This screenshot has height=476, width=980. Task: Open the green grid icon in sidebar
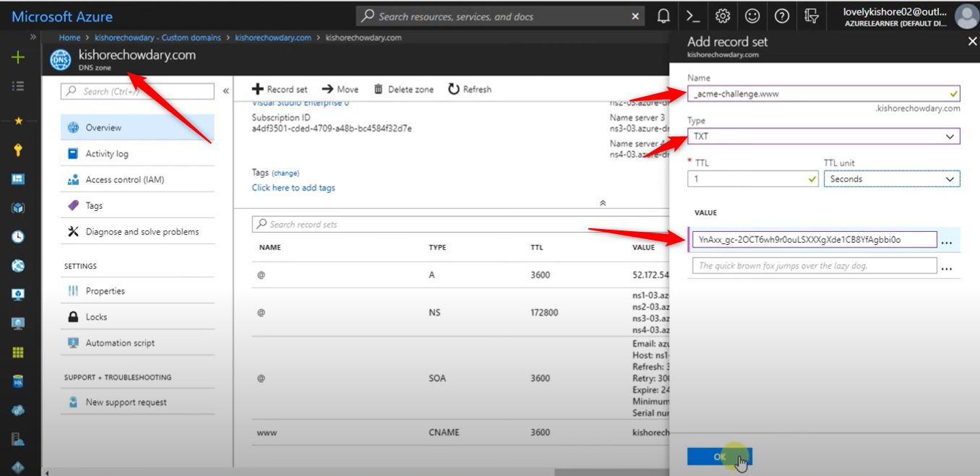(18, 352)
